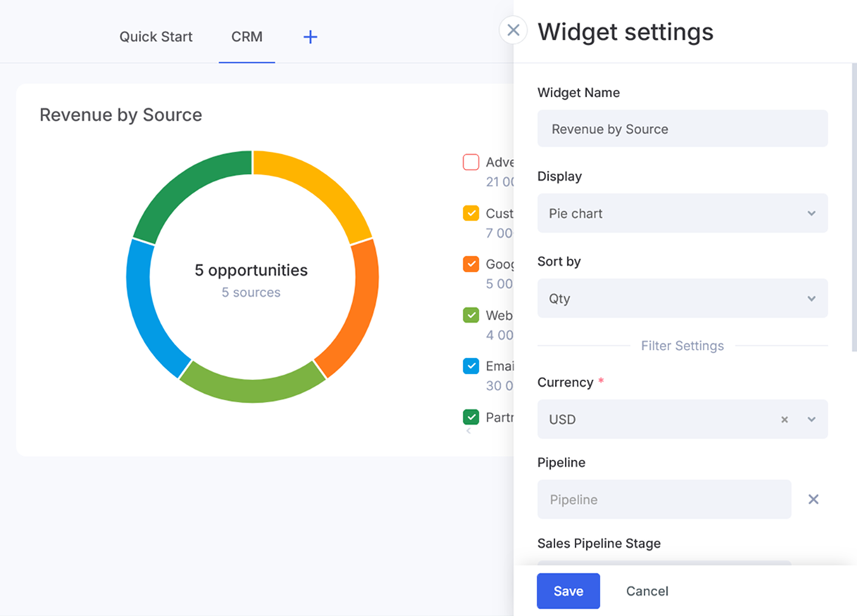Screen dimensions: 857x616
Task: Add a new dashboard tab with plus icon
Action: [310, 37]
